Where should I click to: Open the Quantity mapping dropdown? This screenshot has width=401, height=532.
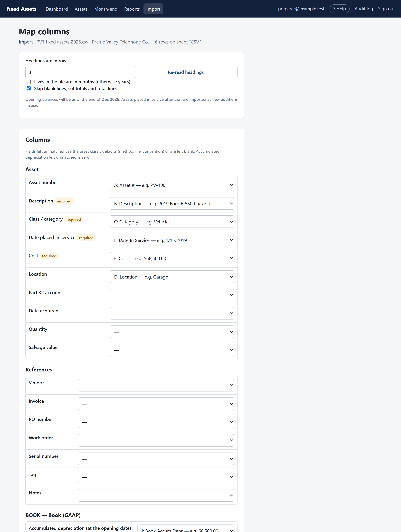(x=172, y=332)
